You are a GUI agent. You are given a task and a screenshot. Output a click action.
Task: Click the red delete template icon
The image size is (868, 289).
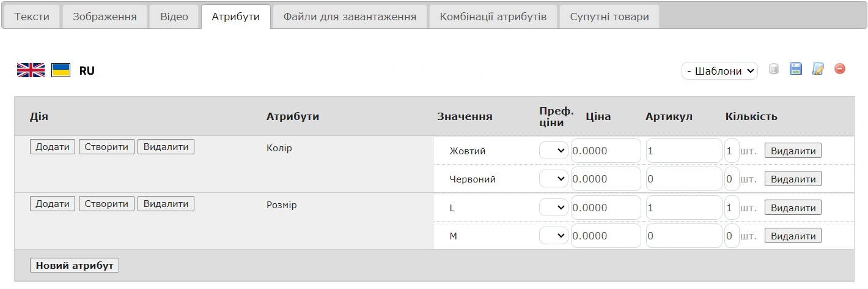coord(840,69)
